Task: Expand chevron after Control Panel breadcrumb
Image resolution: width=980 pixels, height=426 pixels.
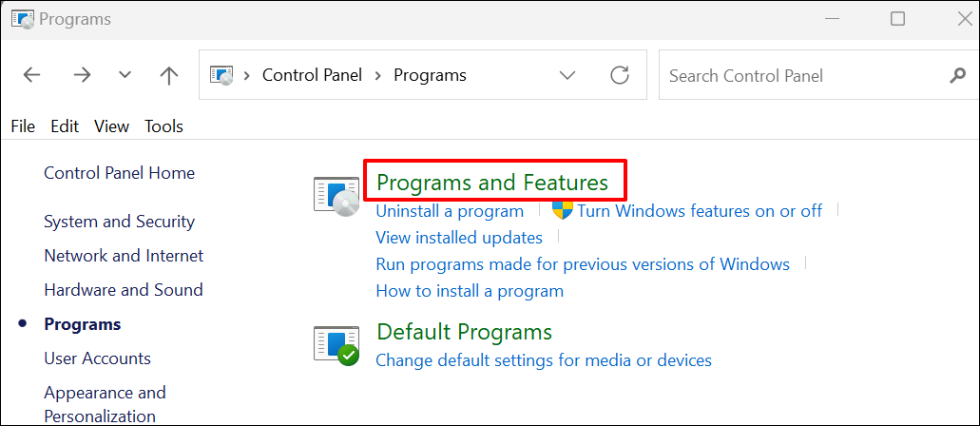Action: coord(378,75)
